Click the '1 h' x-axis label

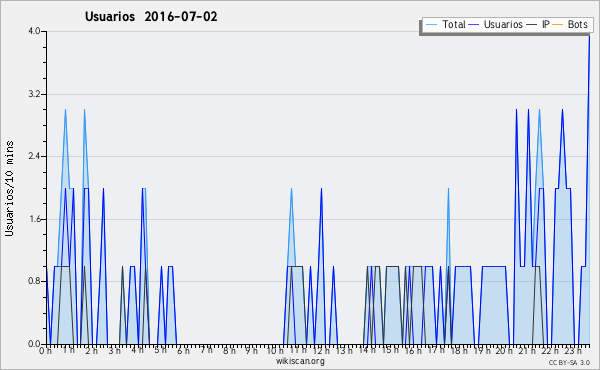point(68,351)
